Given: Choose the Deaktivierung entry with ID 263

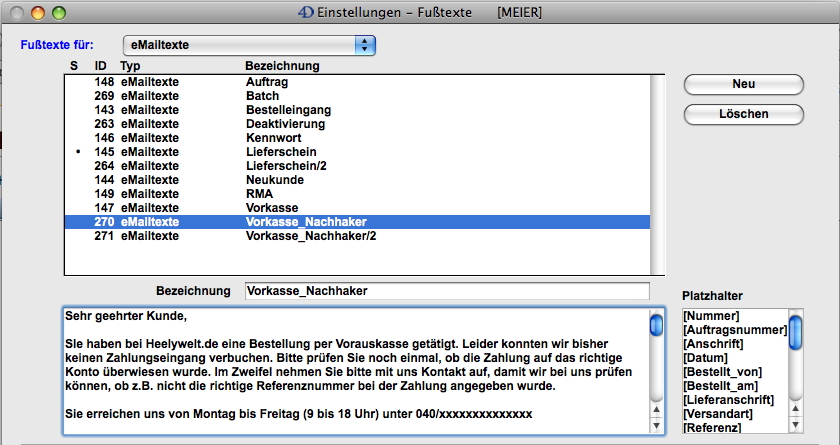Looking at the screenshot, I should 285,123.
